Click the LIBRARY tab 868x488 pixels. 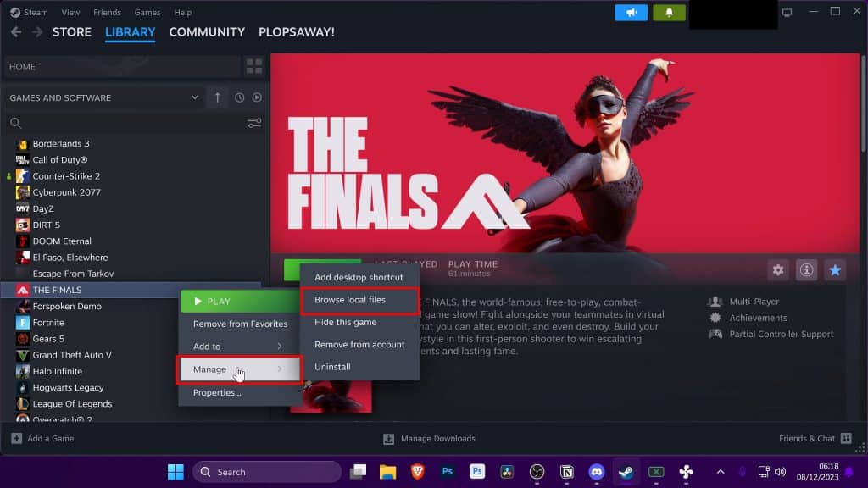[x=130, y=32]
